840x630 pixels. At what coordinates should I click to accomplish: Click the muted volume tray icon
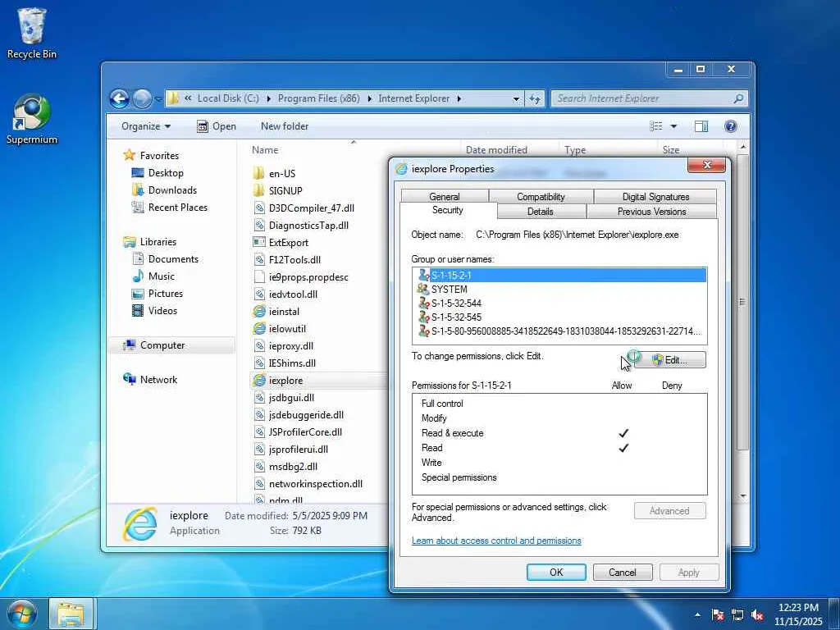(757, 614)
